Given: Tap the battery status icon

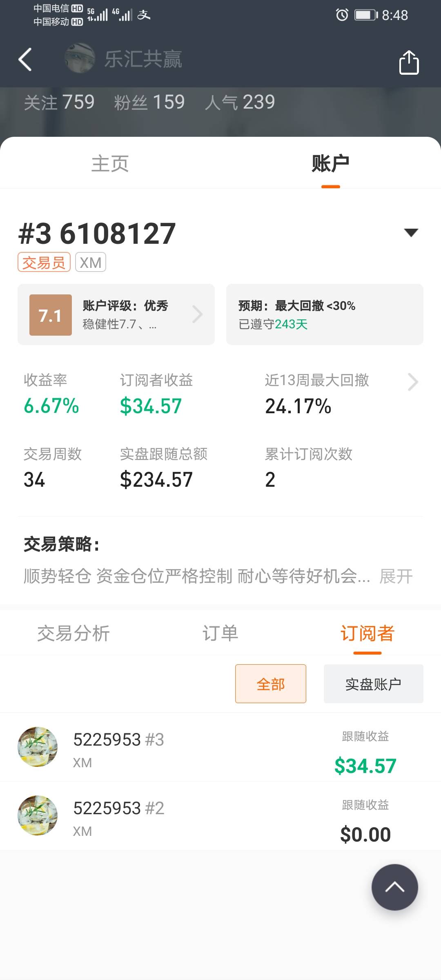Looking at the screenshot, I should [366, 15].
